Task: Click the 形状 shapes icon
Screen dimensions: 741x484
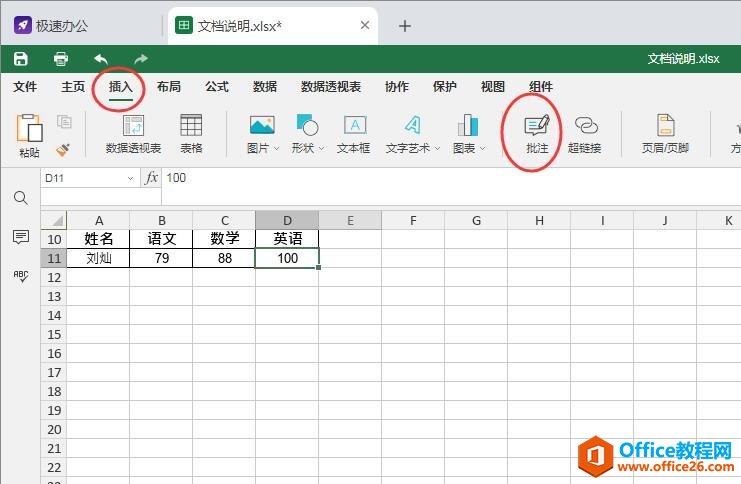Action: pyautogui.click(x=307, y=125)
